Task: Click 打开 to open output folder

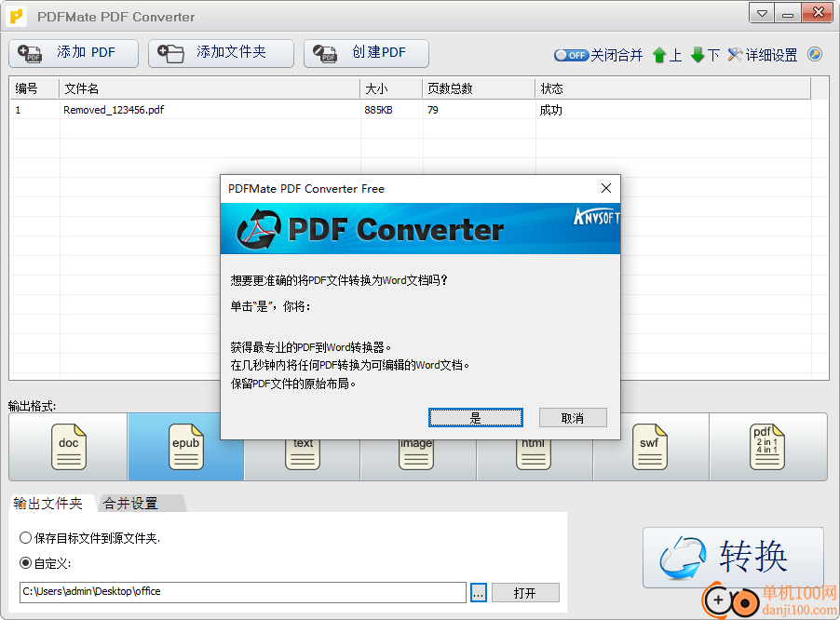Action: click(525, 593)
